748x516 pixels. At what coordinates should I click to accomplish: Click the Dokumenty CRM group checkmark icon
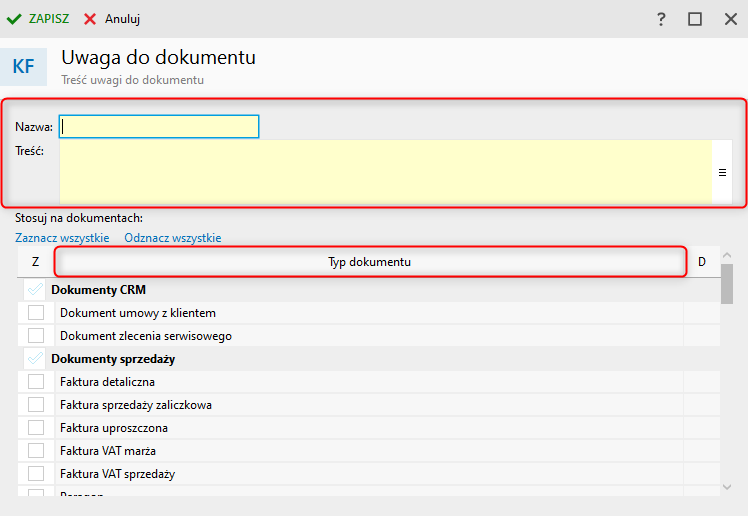[x=36, y=290]
